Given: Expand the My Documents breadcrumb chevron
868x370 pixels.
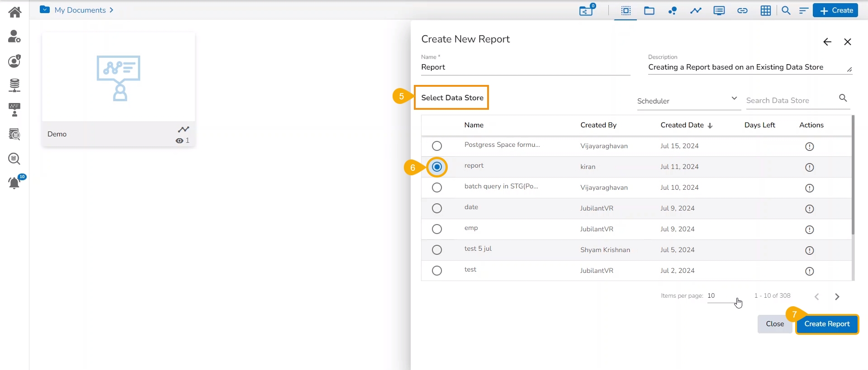Looking at the screenshot, I should pos(111,10).
